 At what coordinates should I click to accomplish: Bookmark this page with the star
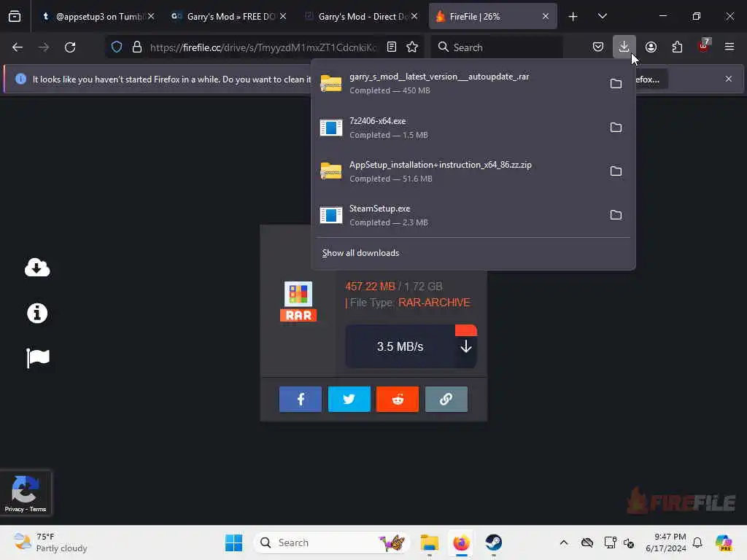[412, 47]
